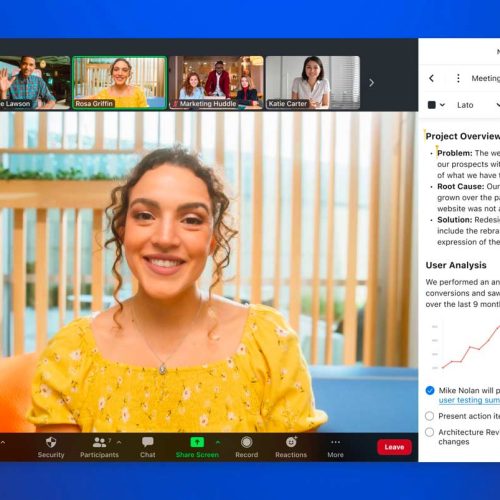500x500 pixels.
Task: Click the Project Overview heading
Action: point(463,136)
